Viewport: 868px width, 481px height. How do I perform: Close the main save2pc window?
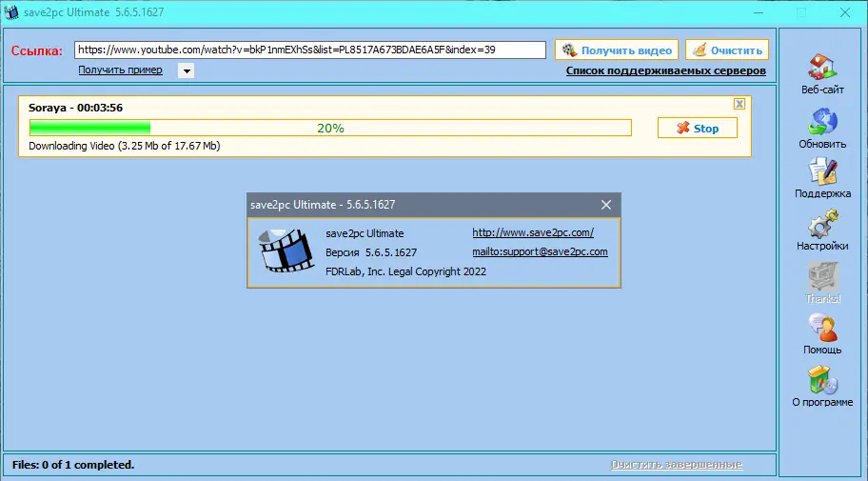[845, 12]
